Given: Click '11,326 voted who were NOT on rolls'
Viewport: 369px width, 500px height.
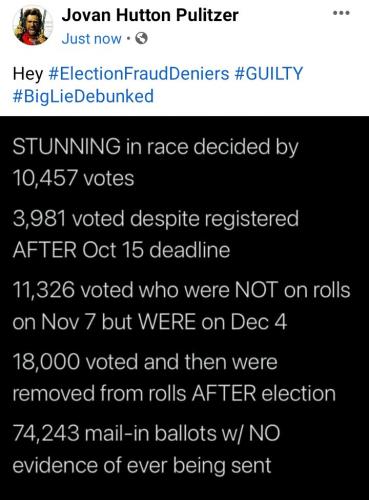Looking at the screenshot, I should coord(182,290).
